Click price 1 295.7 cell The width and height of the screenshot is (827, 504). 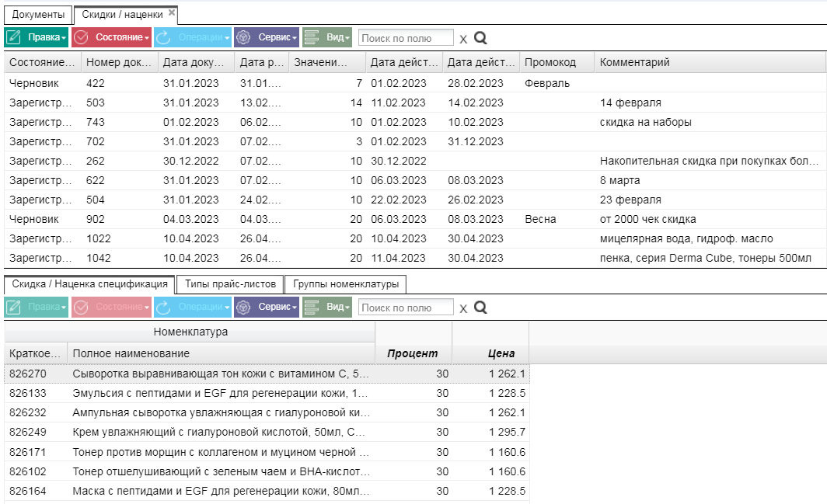pos(490,433)
